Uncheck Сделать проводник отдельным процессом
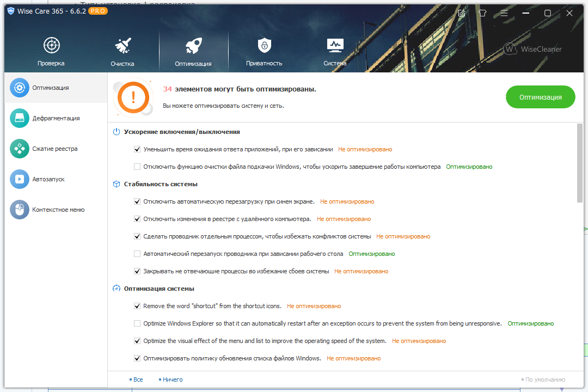Screen dimensions: 588x392 tap(137, 236)
